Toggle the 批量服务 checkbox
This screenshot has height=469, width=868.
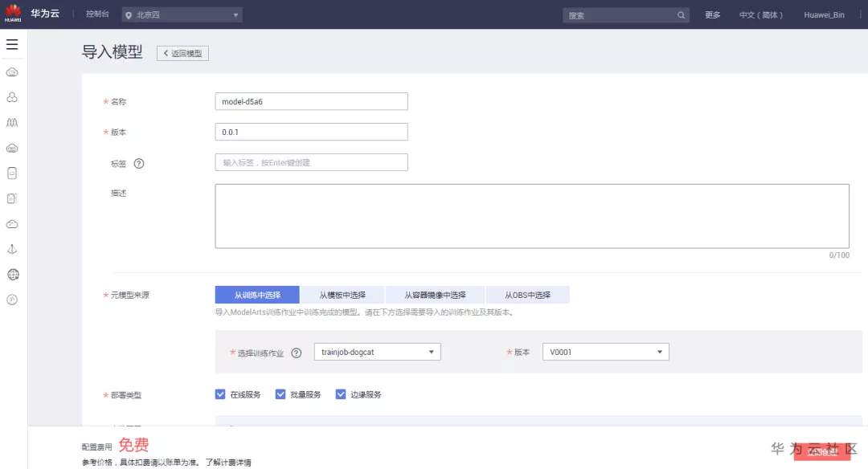[x=280, y=394]
